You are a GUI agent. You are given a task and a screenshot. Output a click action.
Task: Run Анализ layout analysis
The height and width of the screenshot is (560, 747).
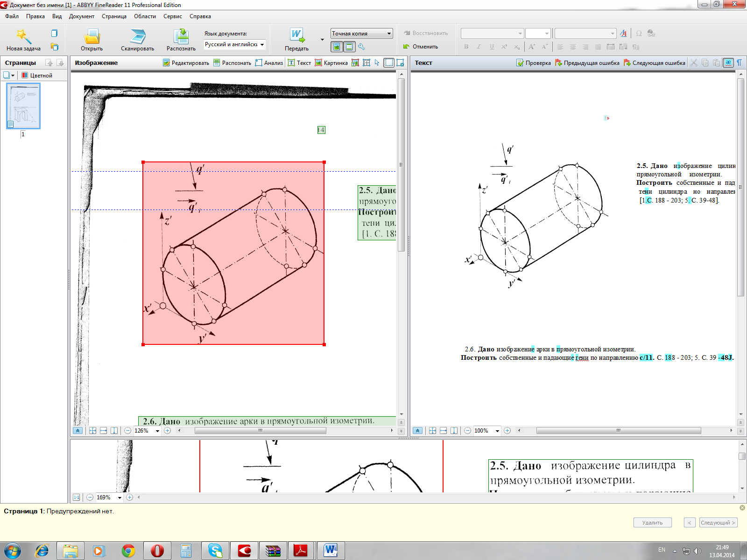tap(269, 63)
